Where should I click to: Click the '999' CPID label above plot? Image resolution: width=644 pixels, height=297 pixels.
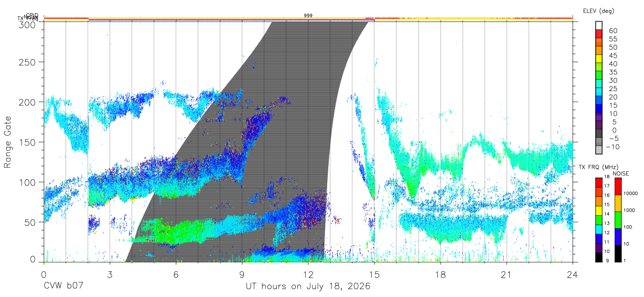pyautogui.click(x=308, y=16)
